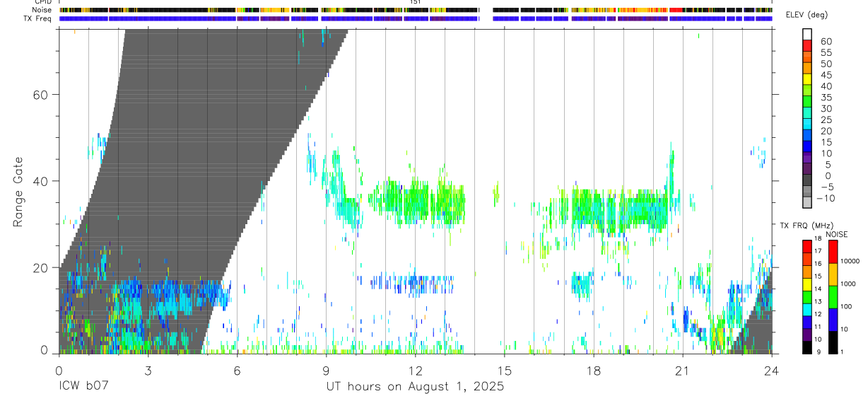The width and height of the screenshot is (868, 401).
Task: Click the x-axis tick label '6'
Action: point(237,370)
